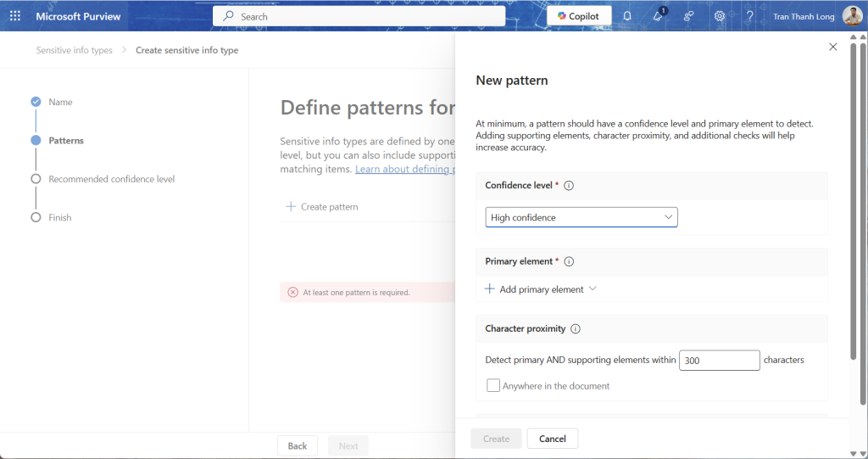Click the Confidence level info icon

[569, 186]
